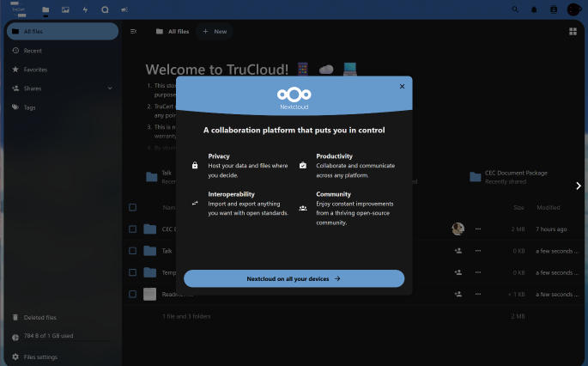Click the New button

pyautogui.click(x=215, y=32)
